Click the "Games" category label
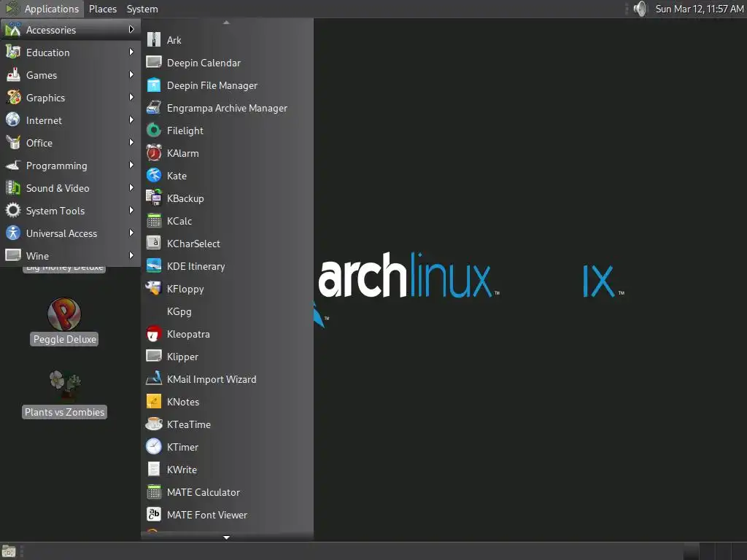 (x=42, y=75)
